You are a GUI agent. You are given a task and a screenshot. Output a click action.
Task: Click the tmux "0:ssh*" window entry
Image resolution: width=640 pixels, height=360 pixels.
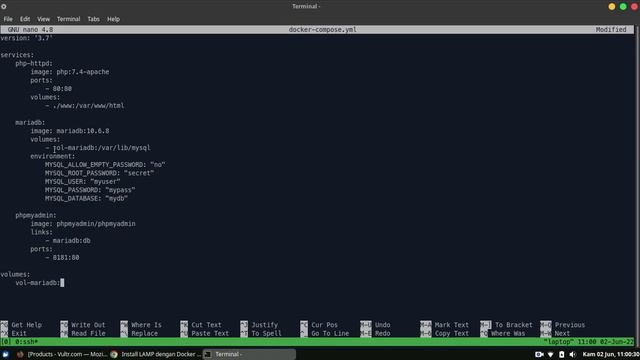point(27,342)
